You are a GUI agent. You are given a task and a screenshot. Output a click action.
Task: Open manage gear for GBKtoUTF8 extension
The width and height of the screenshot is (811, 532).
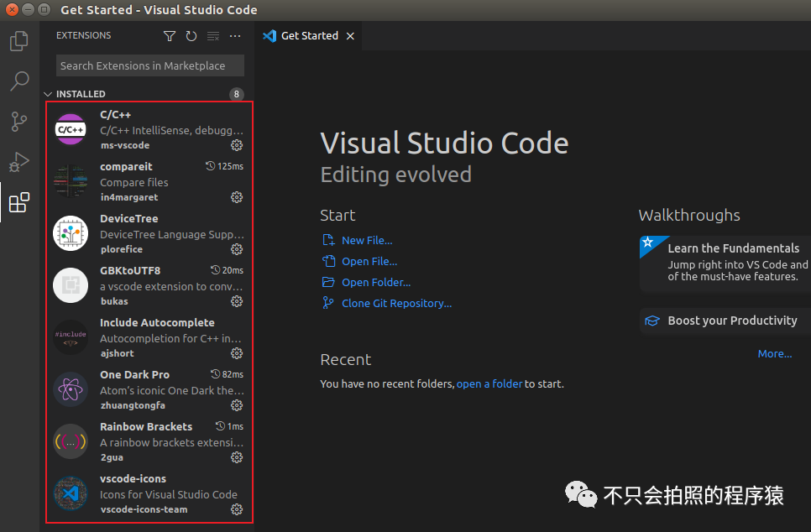pos(237,301)
